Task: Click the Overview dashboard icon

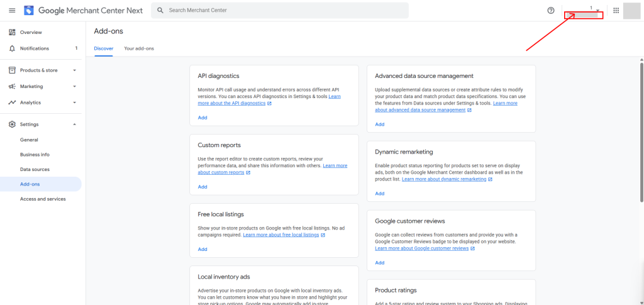Action: [12, 32]
